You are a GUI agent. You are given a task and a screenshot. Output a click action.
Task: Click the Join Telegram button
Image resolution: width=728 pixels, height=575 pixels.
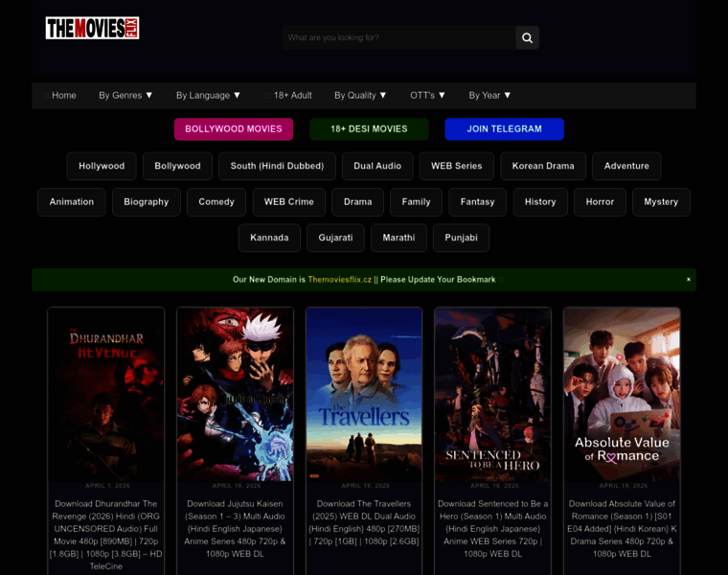[504, 128]
